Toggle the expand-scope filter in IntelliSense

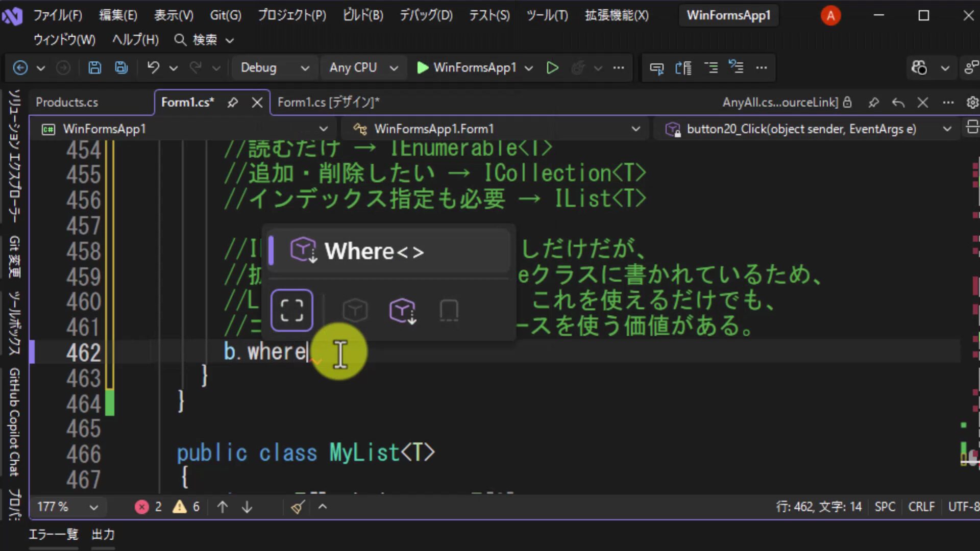(292, 310)
